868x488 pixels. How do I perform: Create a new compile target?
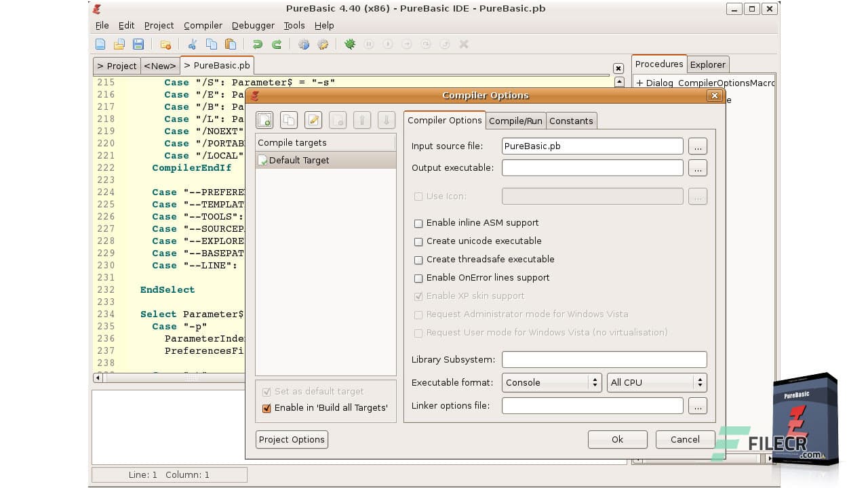coord(264,120)
